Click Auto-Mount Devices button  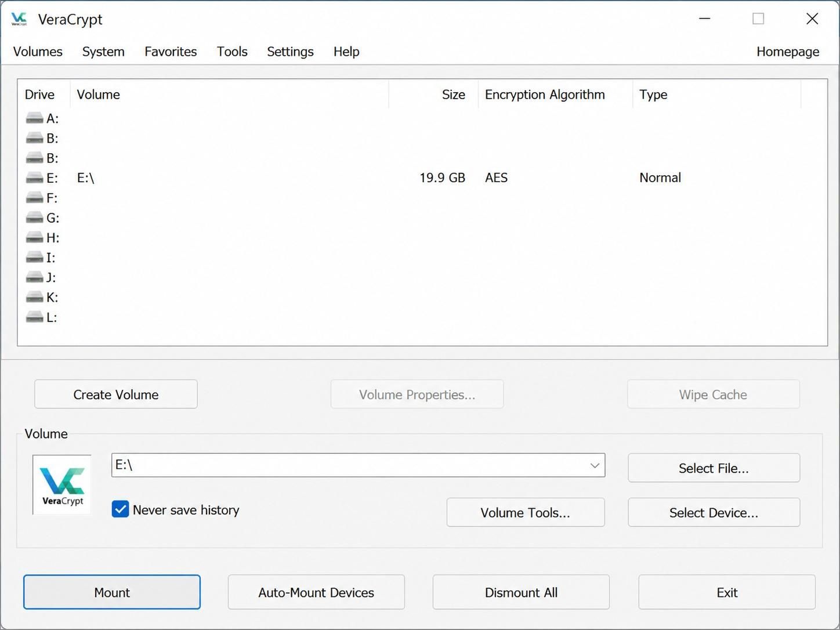click(x=316, y=592)
